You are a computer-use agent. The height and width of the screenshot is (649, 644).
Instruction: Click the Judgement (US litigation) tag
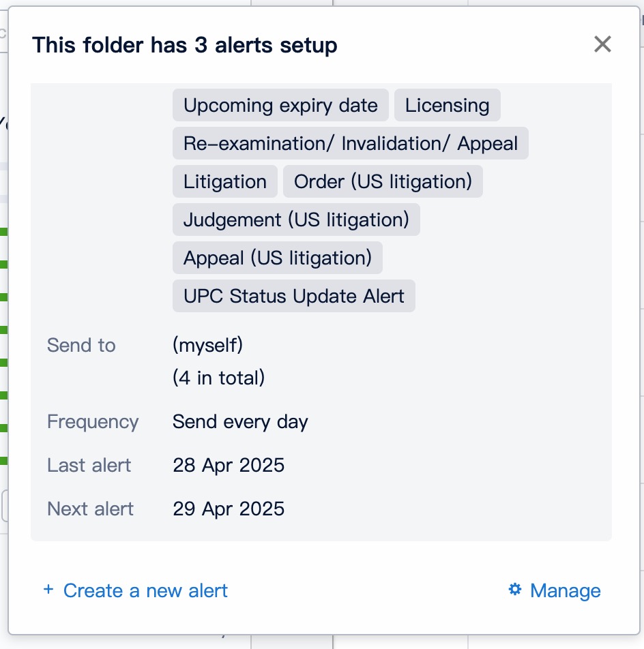pos(296,220)
